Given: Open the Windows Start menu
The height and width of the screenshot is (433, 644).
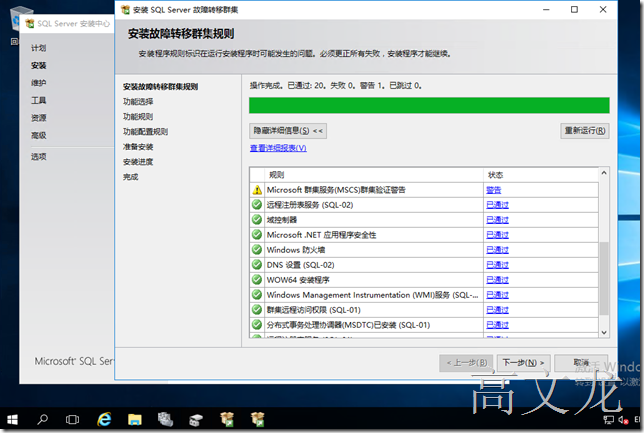Looking at the screenshot, I should click(x=12, y=419).
